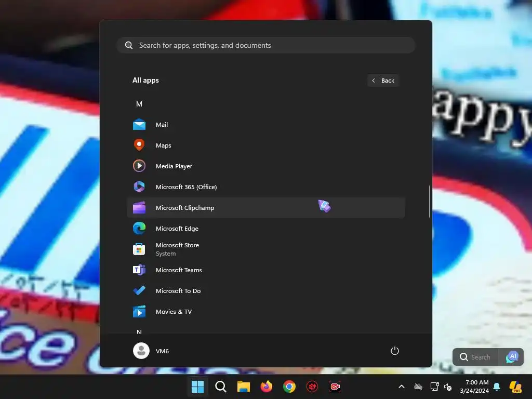Click the Microsoft Teams label

click(179, 270)
